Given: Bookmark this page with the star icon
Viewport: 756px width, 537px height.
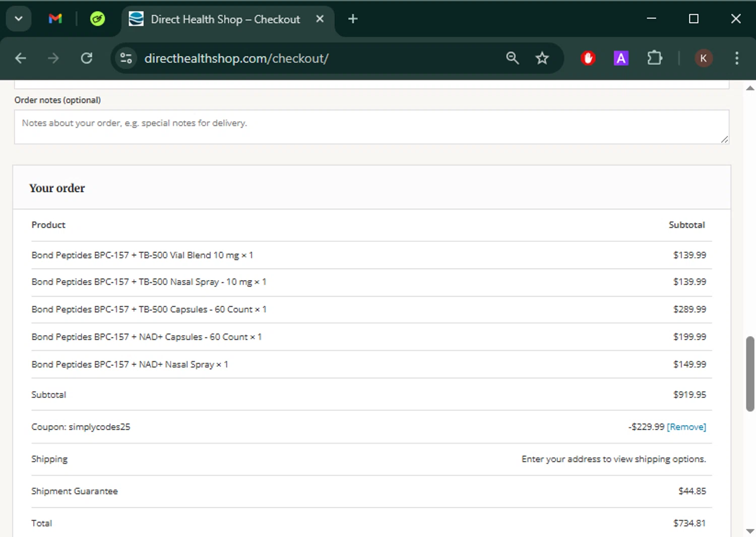Looking at the screenshot, I should pos(542,58).
